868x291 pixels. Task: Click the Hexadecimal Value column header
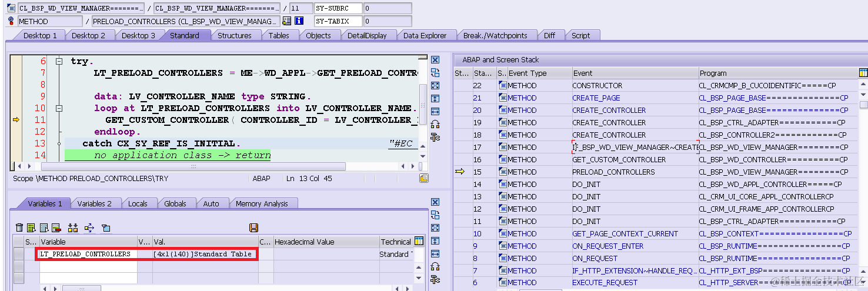click(x=326, y=242)
